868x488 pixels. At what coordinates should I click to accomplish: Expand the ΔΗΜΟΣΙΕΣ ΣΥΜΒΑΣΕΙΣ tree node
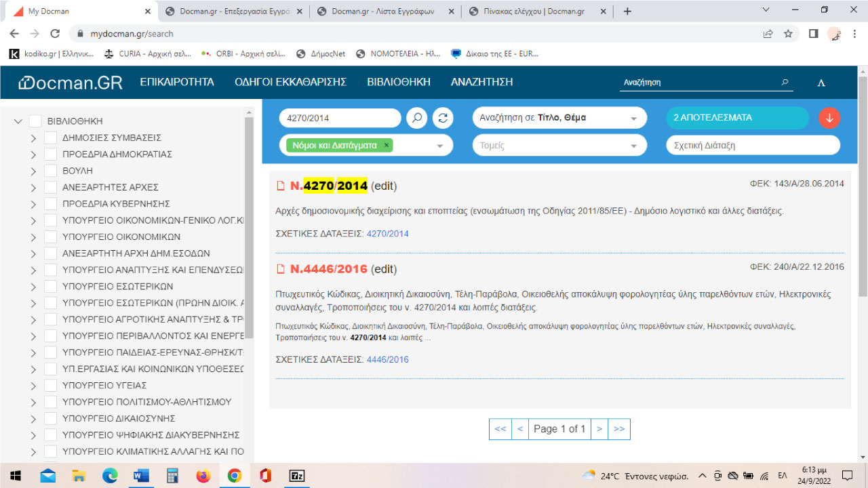tap(33, 137)
